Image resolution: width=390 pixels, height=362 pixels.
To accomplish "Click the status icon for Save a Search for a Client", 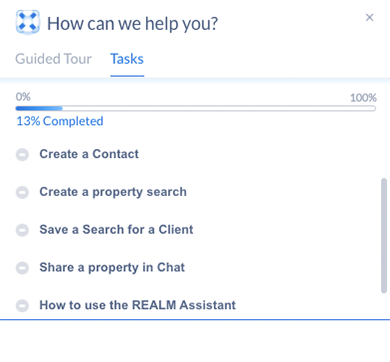I will tap(22, 230).
